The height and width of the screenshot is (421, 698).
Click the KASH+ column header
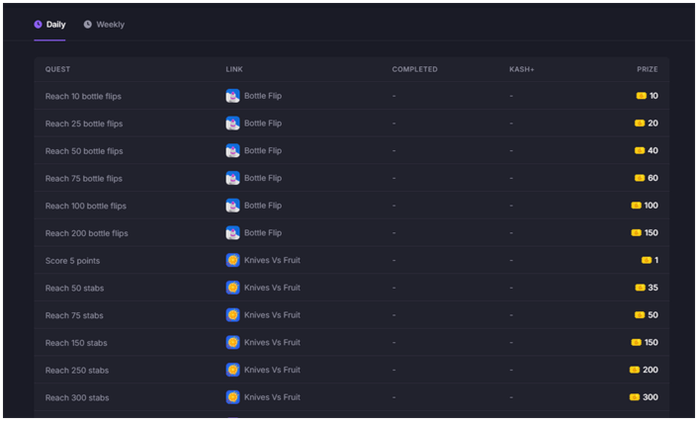point(522,69)
